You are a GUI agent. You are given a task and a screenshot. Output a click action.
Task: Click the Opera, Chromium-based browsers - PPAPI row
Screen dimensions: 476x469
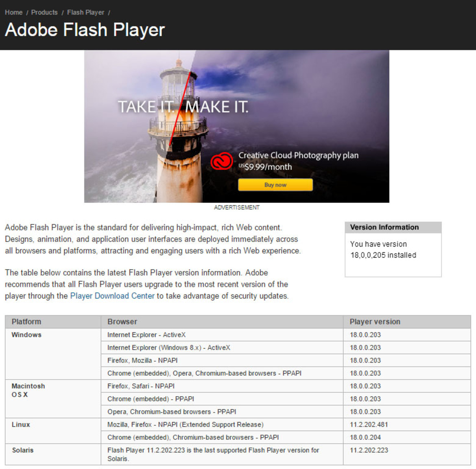[x=222, y=412]
